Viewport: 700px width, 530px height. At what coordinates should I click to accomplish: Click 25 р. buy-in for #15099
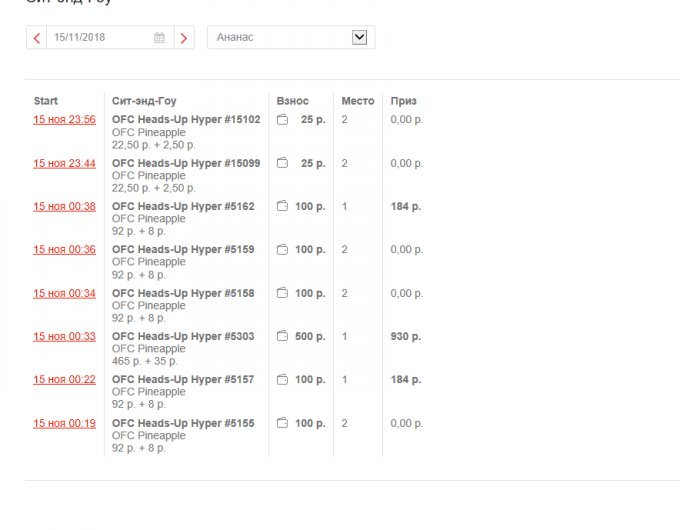click(313, 163)
